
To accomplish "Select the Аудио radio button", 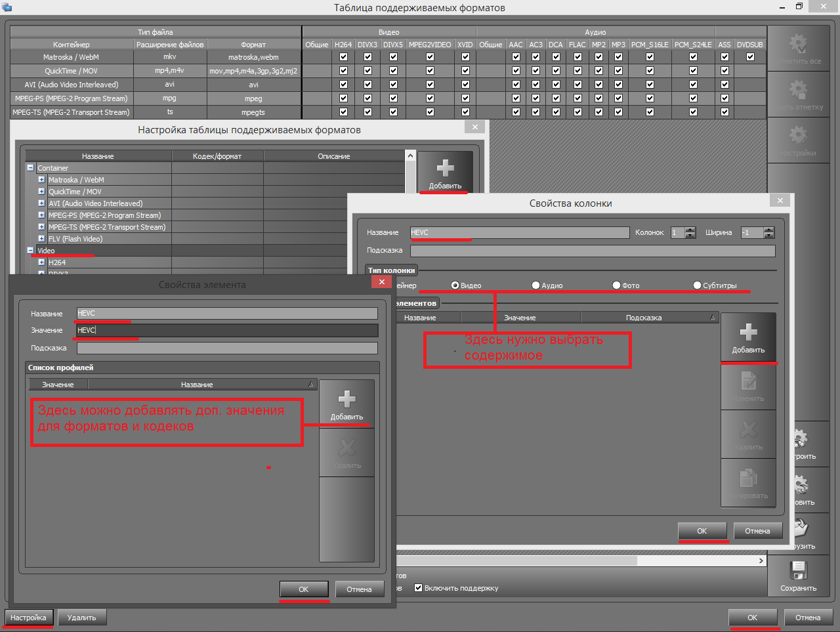I will (x=536, y=285).
